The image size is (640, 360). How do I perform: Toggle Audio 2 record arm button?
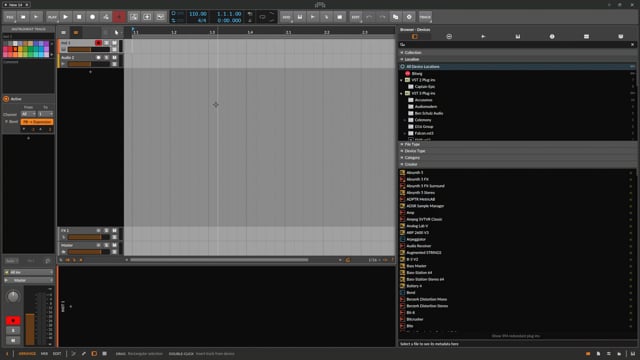(x=98, y=58)
